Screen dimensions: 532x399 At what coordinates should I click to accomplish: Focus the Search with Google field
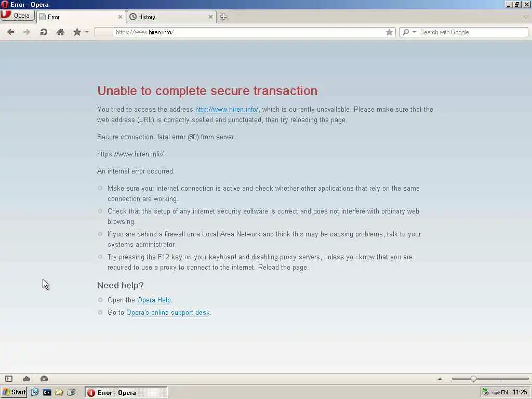(473, 32)
